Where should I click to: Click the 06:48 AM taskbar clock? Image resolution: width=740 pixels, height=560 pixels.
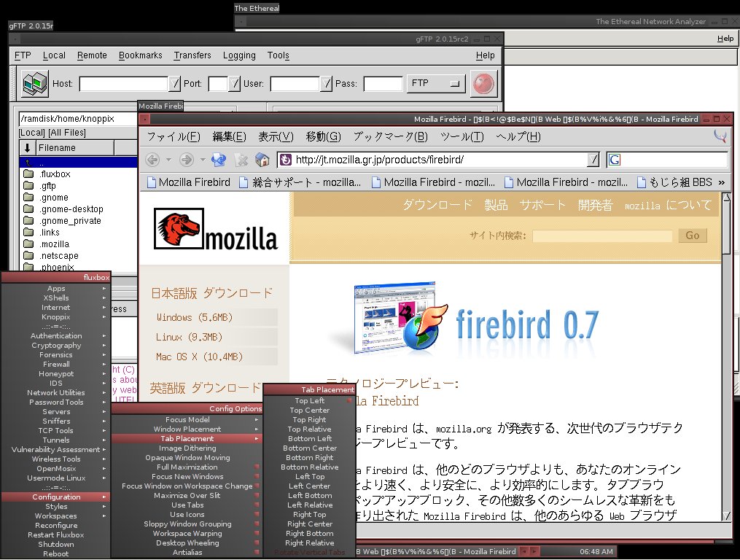tap(596, 551)
